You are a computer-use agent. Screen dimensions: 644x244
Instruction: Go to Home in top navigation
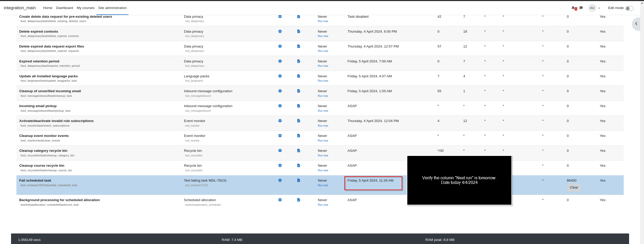[x=48, y=8]
